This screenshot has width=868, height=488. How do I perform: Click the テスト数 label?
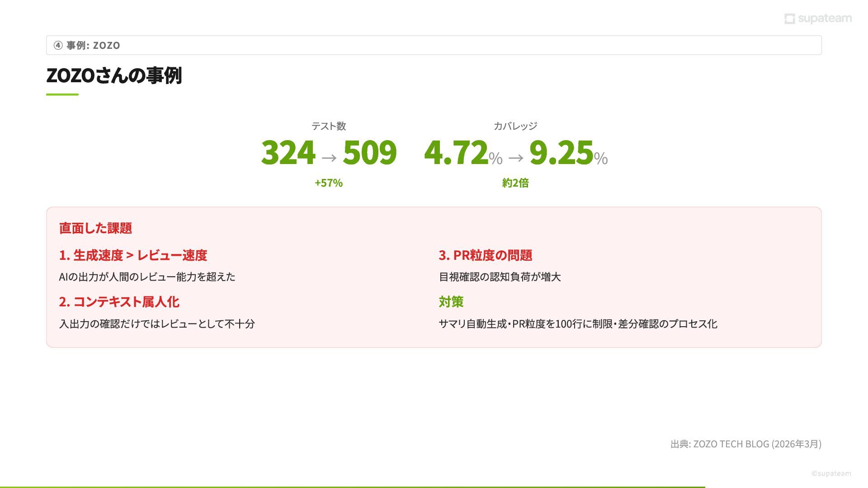(329, 126)
